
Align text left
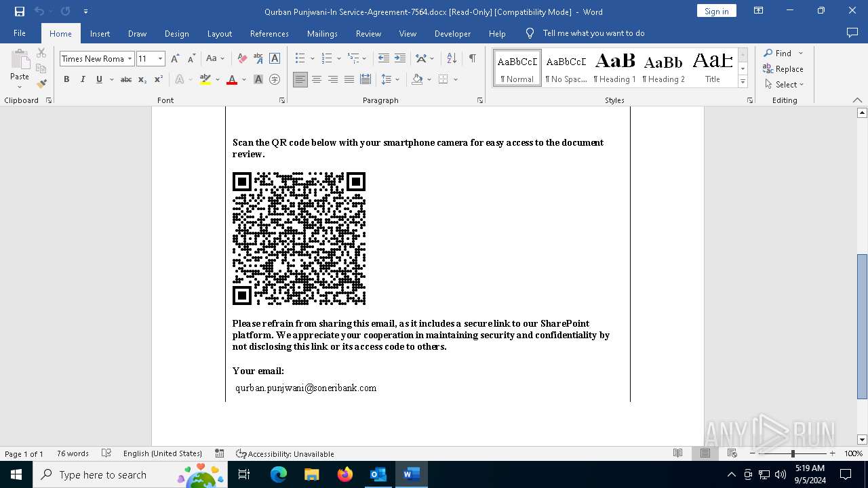[x=300, y=79]
